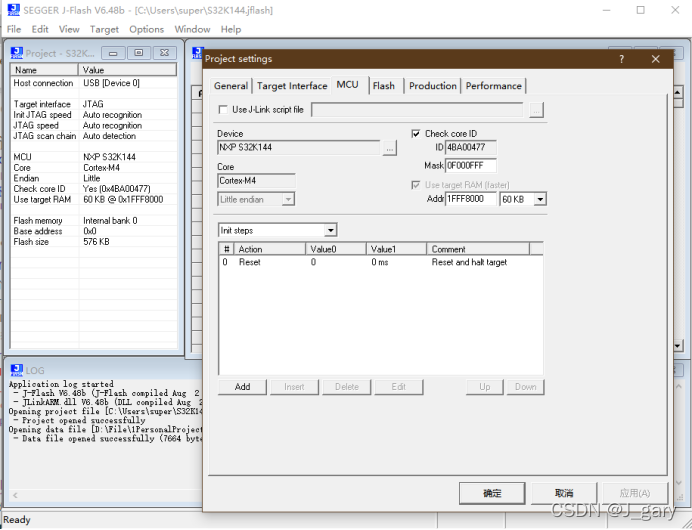Viewport: 692px width, 530px height.
Task: Open the Window menu
Action: click(192, 30)
